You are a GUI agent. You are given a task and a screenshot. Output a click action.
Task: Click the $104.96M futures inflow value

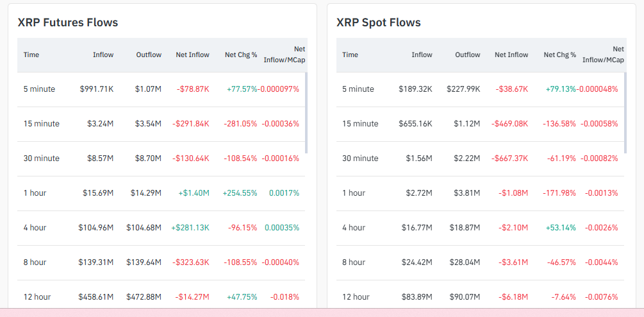click(96, 228)
